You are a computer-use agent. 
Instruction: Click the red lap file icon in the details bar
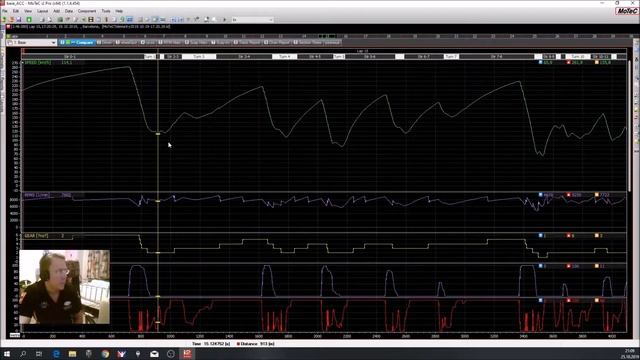pos(8,27)
